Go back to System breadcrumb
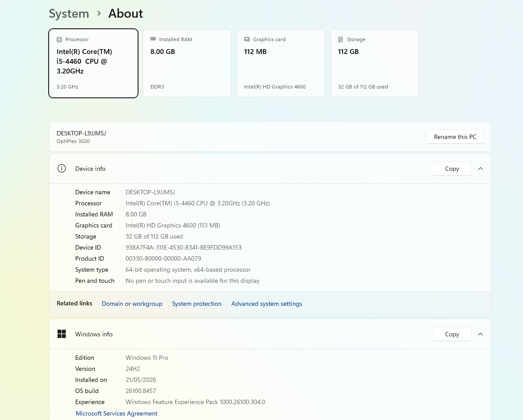 (x=69, y=14)
